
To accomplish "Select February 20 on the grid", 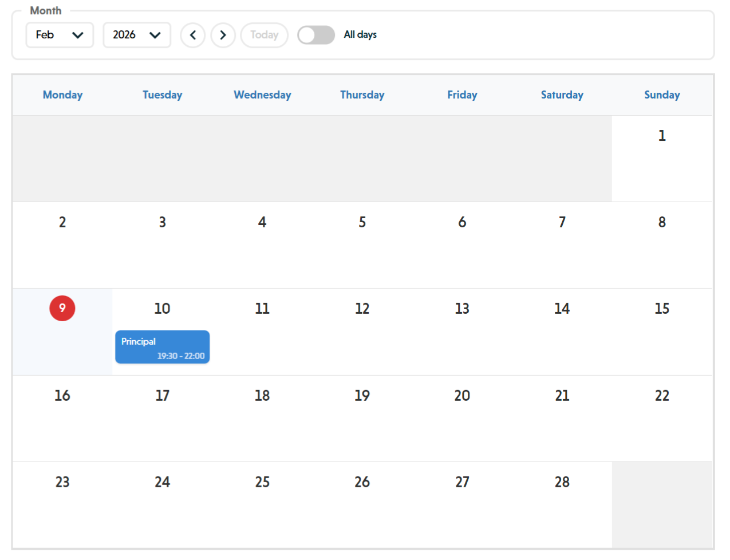I will tap(461, 418).
